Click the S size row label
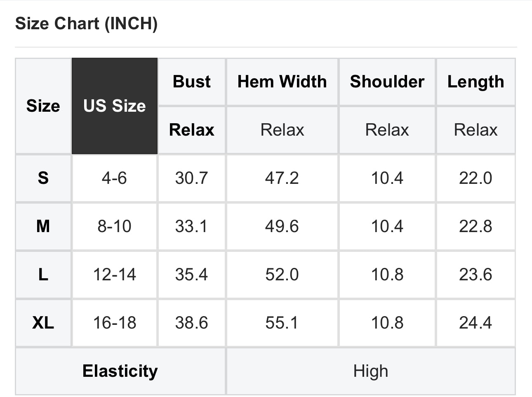Image resolution: width=532 pixels, height=397 pixels. pyautogui.click(x=43, y=178)
